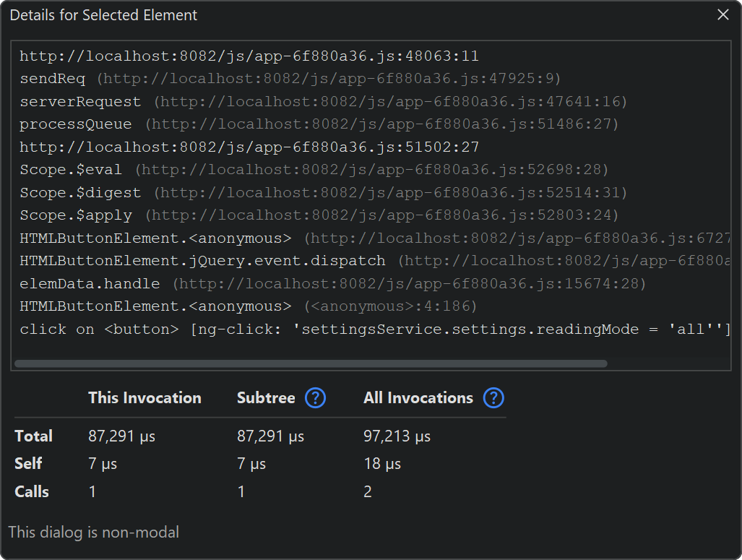Select the sendReq stack frame line
This screenshot has width=742, height=560.
tap(290, 79)
